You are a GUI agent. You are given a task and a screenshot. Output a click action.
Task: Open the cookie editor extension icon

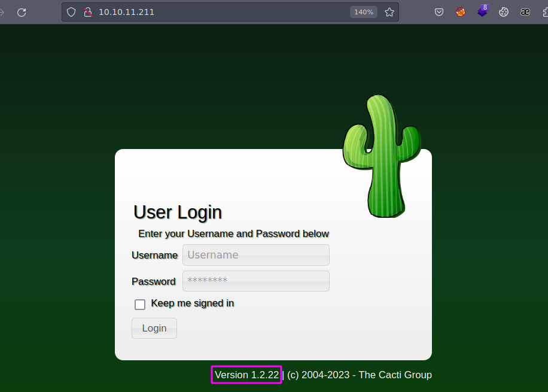pos(503,12)
